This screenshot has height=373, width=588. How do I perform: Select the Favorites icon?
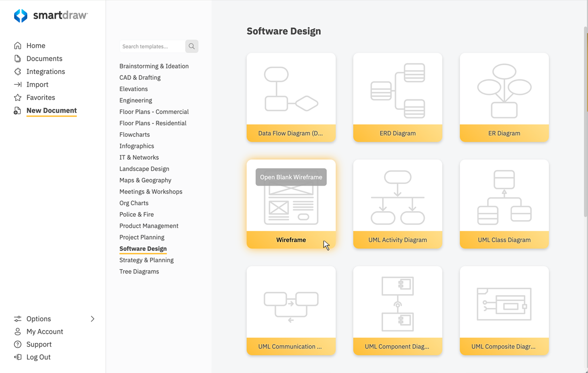pyautogui.click(x=17, y=97)
